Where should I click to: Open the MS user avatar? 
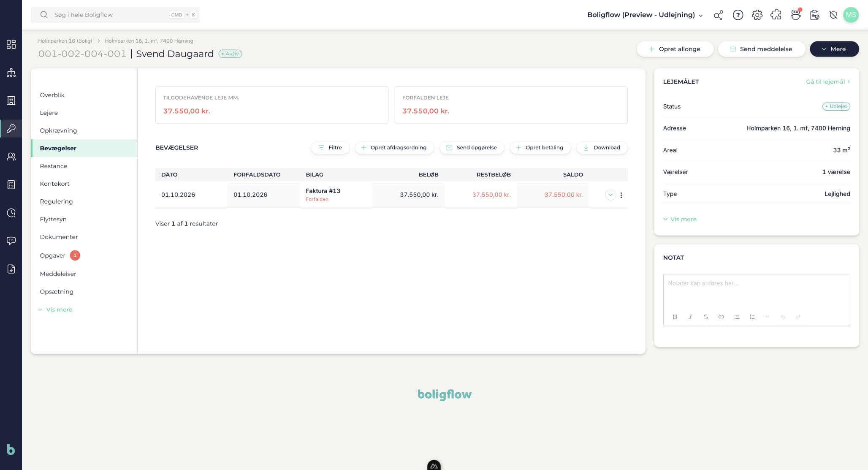point(851,15)
